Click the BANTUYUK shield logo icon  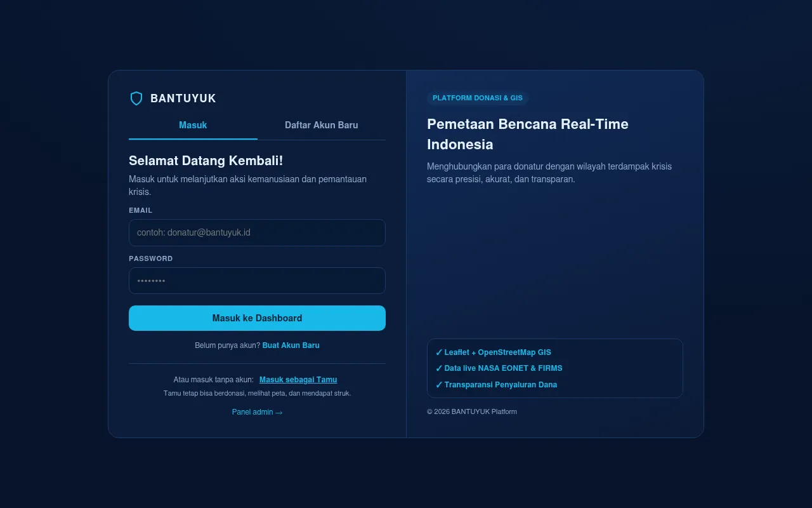point(136,98)
